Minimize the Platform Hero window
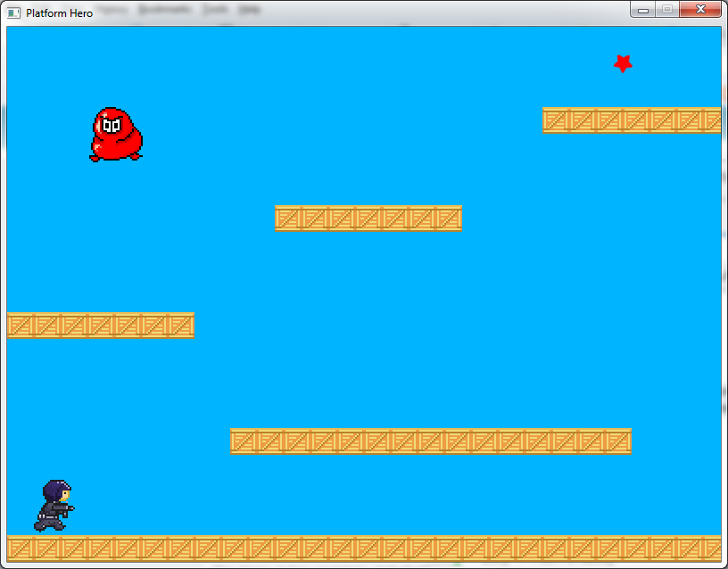728x569 pixels. (642, 10)
